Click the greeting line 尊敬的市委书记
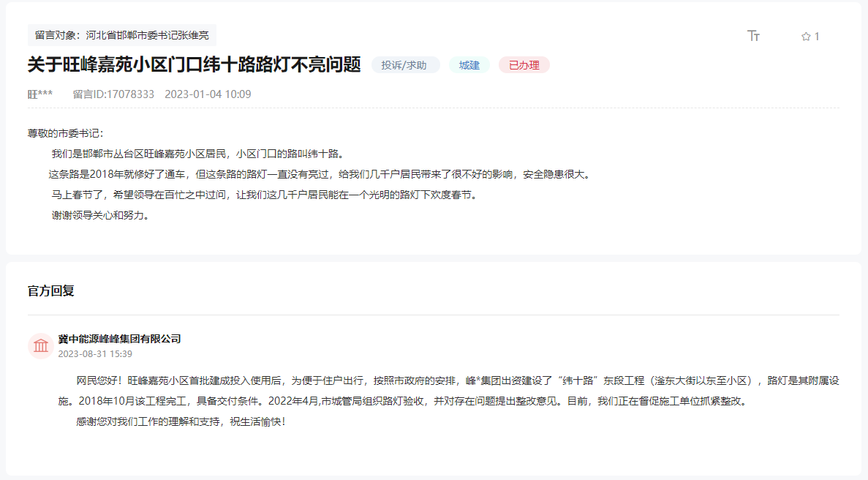The width and height of the screenshot is (868, 480). (65, 133)
